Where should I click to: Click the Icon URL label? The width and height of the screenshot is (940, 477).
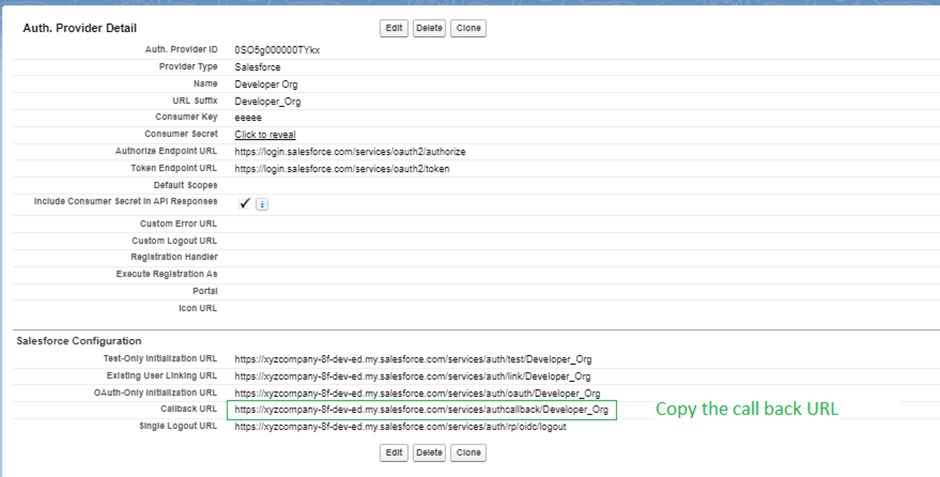[198, 309]
